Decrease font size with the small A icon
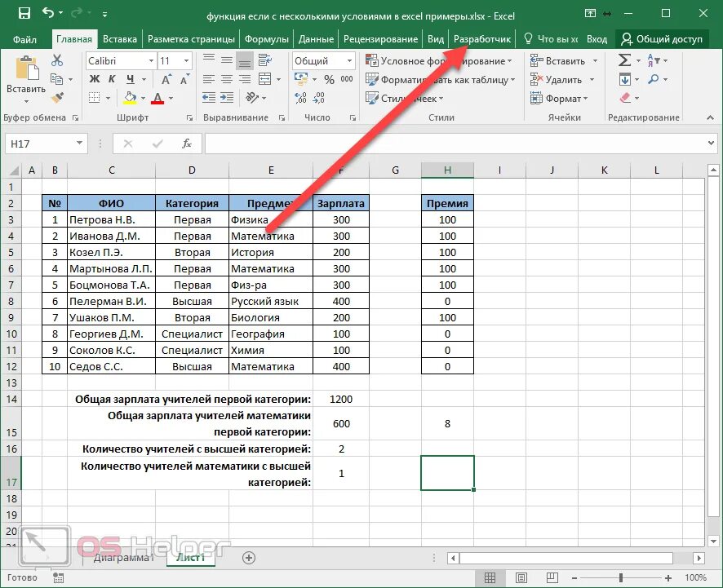The height and width of the screenshot is (588, 723). 184,79
